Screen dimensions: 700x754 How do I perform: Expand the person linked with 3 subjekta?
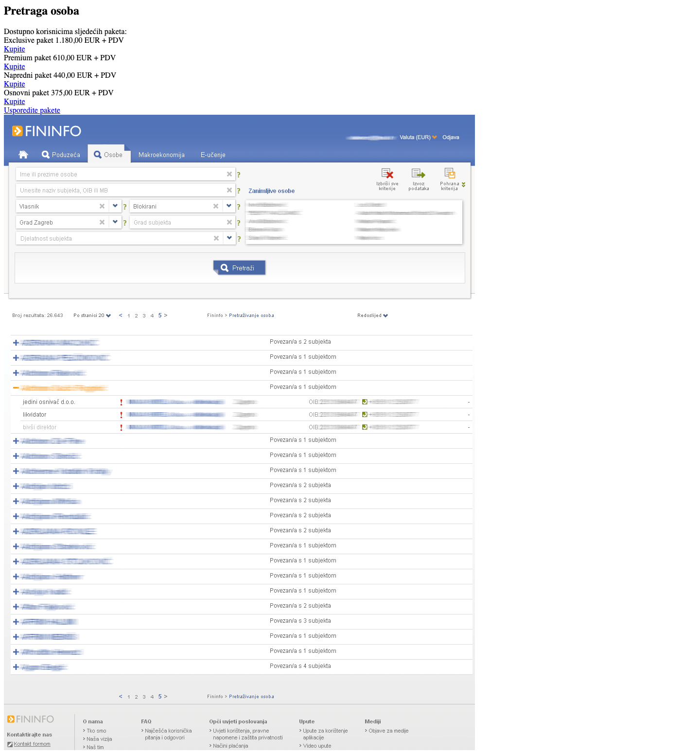(x=16, y=622)
